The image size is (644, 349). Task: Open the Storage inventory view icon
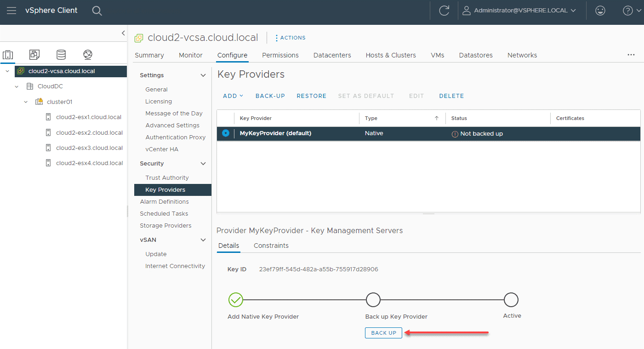(x=61, y=55)
